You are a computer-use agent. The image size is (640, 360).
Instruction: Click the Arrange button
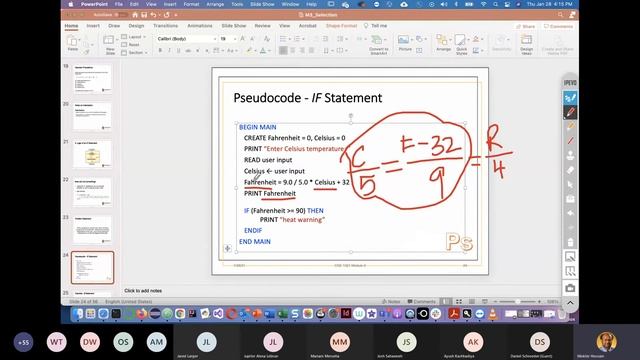click(x=443, y=43)
